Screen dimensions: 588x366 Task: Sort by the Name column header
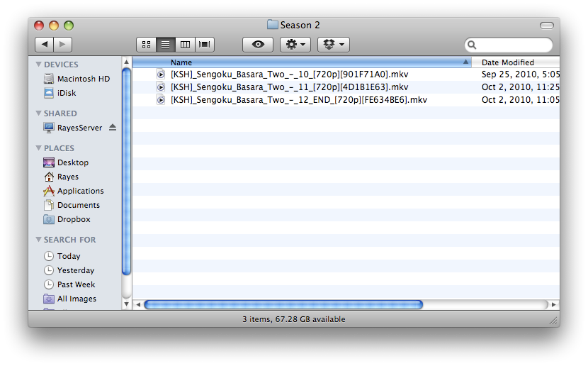click(302, 62)
